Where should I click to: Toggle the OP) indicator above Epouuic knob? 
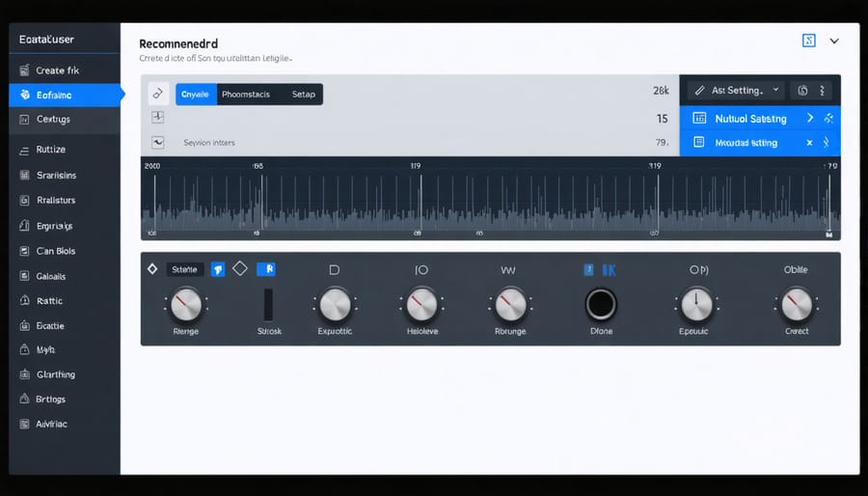pos(698,269)
